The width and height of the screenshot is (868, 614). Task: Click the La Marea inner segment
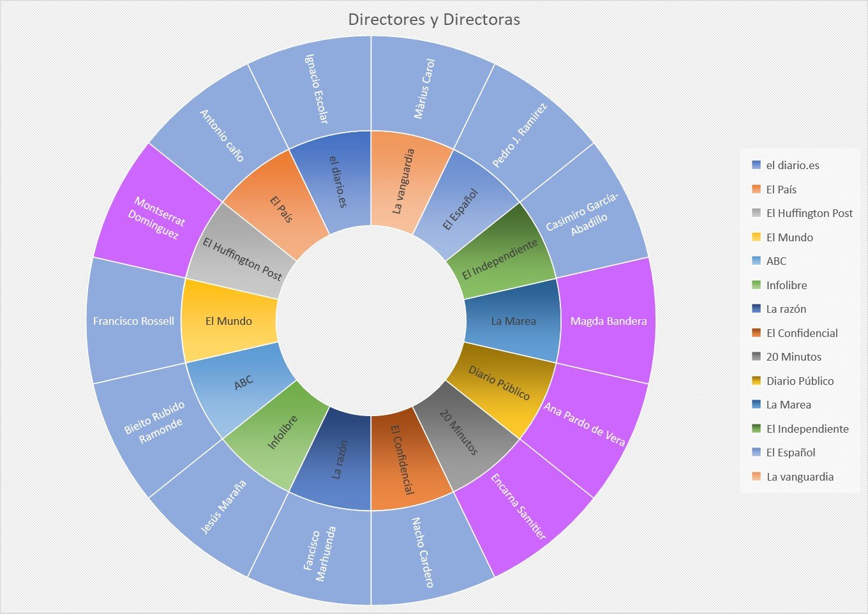(x=513, y=321)
